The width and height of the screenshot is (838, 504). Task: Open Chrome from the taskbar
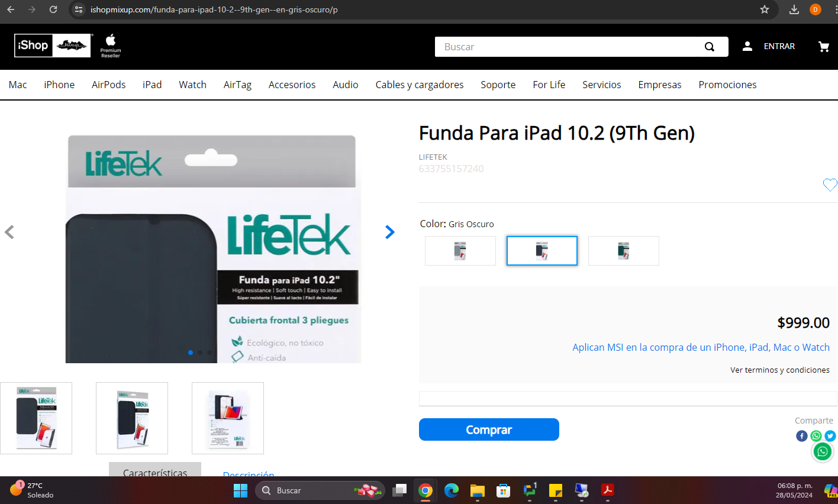tap(425, 490)
